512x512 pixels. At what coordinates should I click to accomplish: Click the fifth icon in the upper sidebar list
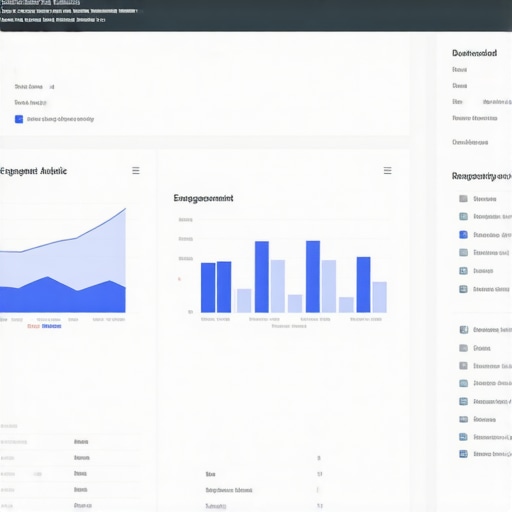tap(463, 271)
